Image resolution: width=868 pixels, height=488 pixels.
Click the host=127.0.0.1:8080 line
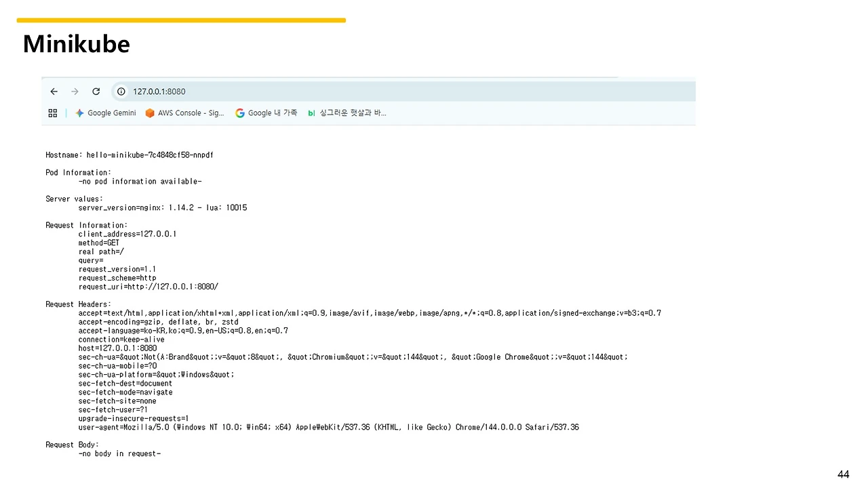pos(117,349)
